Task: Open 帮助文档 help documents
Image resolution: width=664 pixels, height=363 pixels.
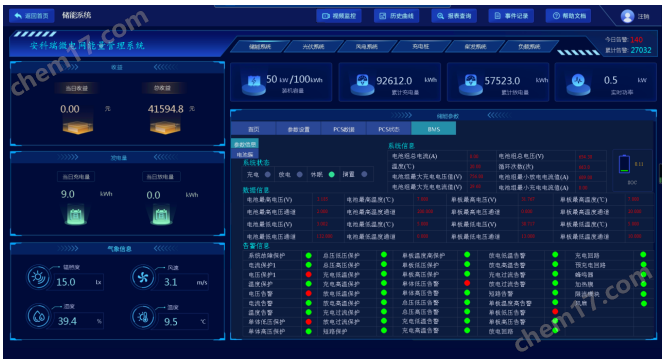Action: [569, 16]
